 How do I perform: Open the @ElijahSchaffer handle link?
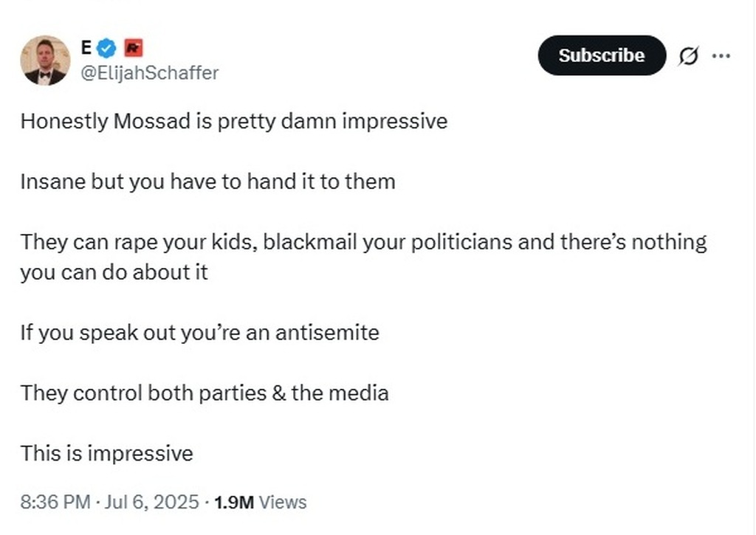coord(148,72)
